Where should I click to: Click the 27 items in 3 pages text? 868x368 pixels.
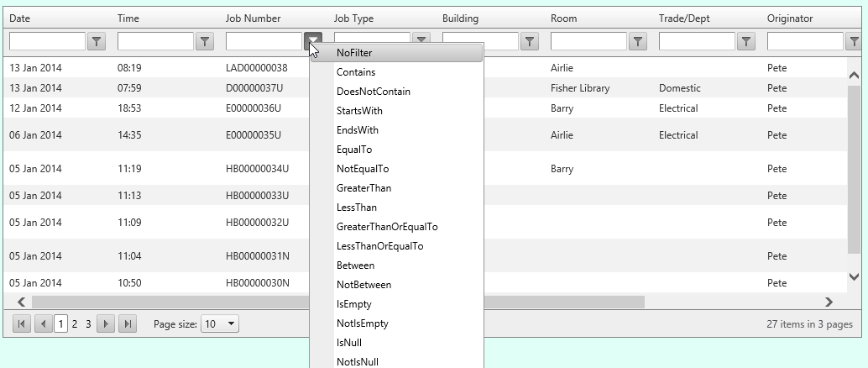(x=810, y=324)
